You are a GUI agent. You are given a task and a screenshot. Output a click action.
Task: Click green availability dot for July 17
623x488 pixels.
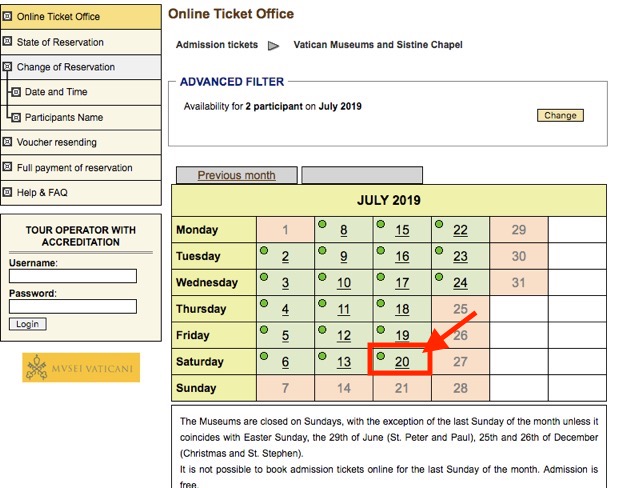381,277
